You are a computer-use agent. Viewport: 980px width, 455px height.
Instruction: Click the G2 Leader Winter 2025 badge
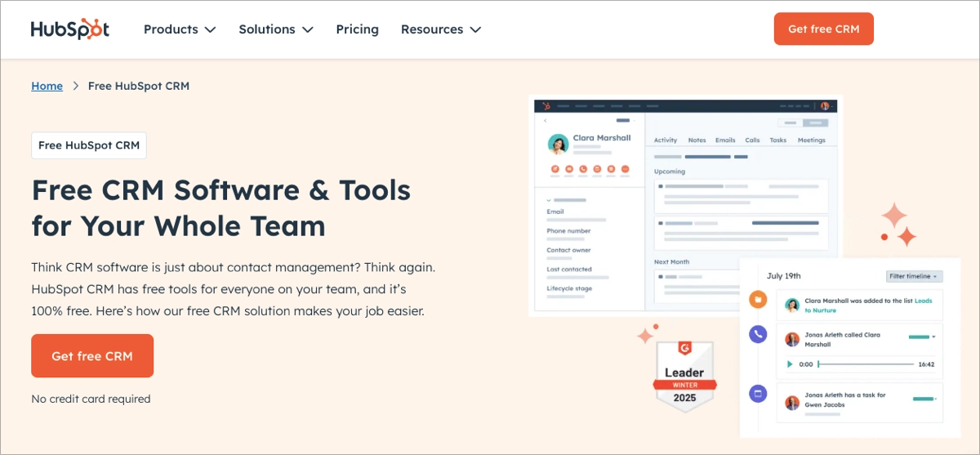pyautogui.click(x=684, y=377)
